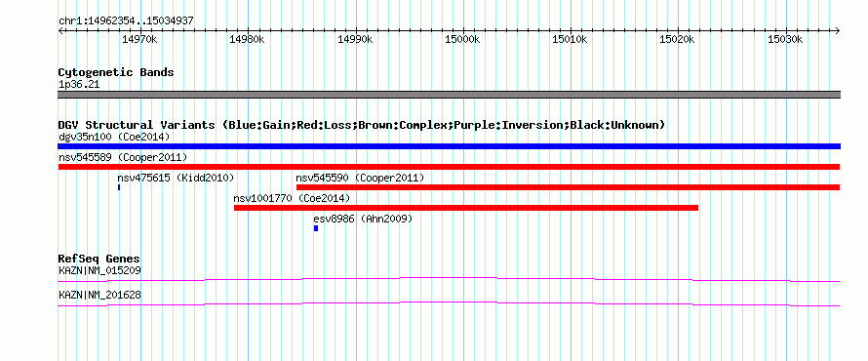This screenshot has height=361, width=868.
Task: Open the KAZN|NM_015209 gene label
Action: tap(99, 271)
